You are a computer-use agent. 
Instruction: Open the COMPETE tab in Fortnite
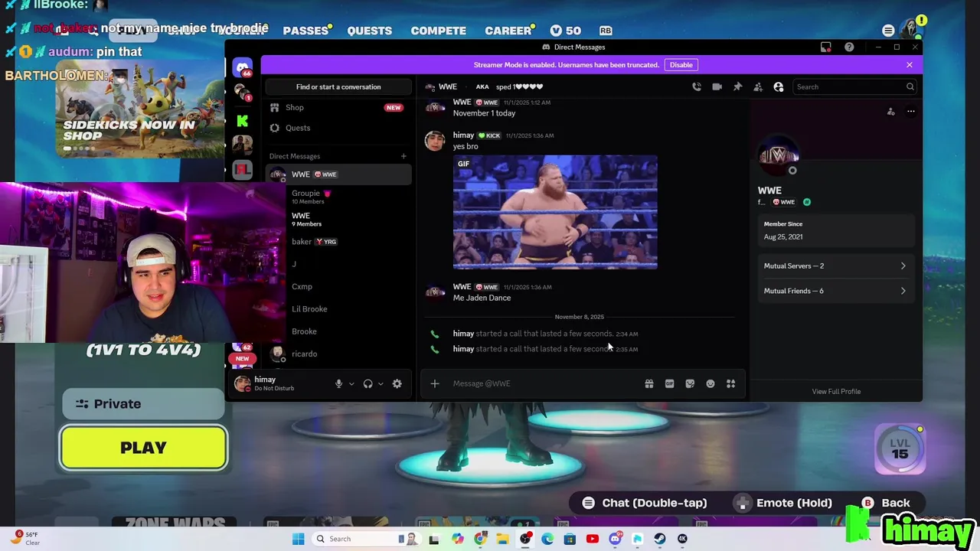point(438,31)
